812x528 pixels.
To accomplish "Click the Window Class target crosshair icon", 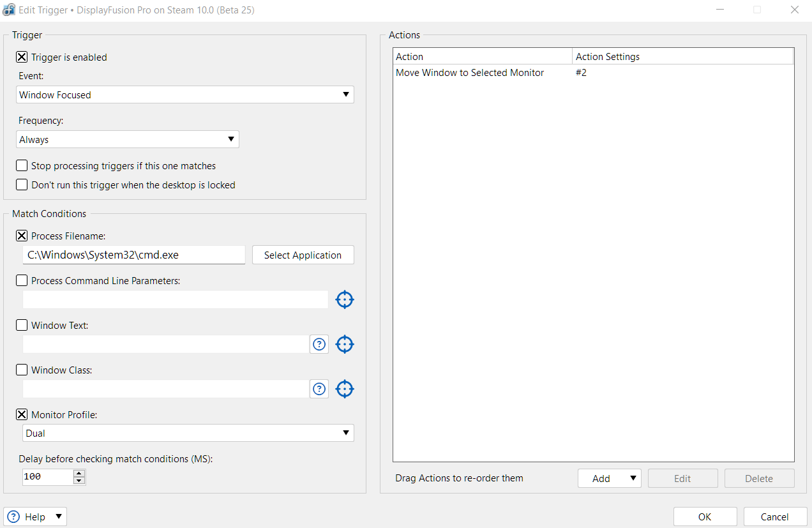I will click(344, 389).
